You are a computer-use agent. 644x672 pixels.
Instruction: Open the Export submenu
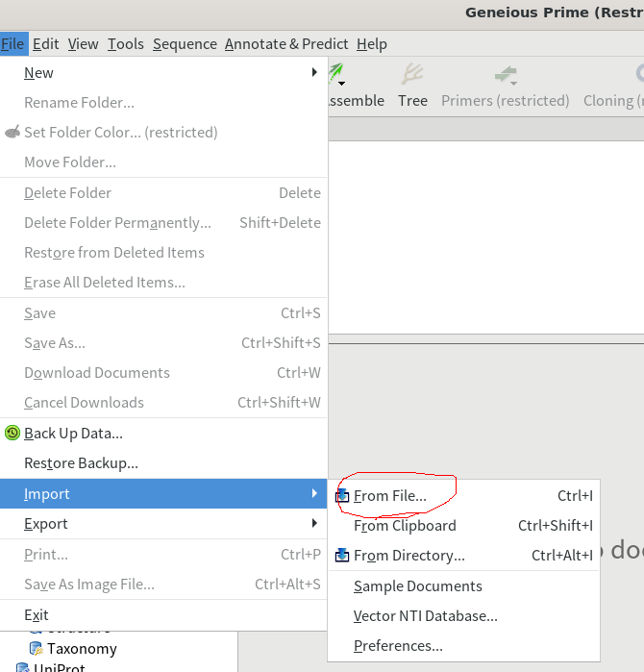(x=163, y=524)
